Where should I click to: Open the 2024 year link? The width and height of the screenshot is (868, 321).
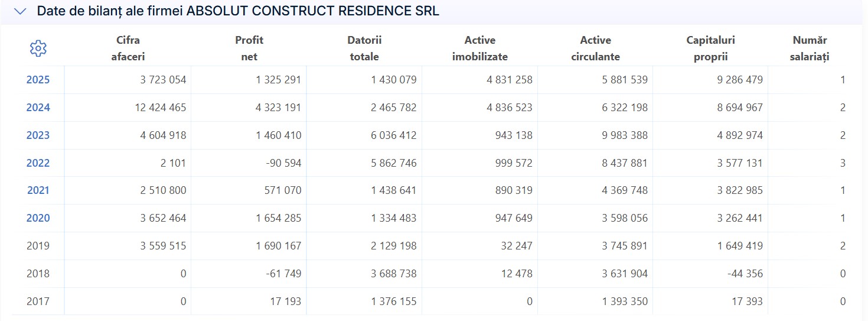(x=38, y=108)
